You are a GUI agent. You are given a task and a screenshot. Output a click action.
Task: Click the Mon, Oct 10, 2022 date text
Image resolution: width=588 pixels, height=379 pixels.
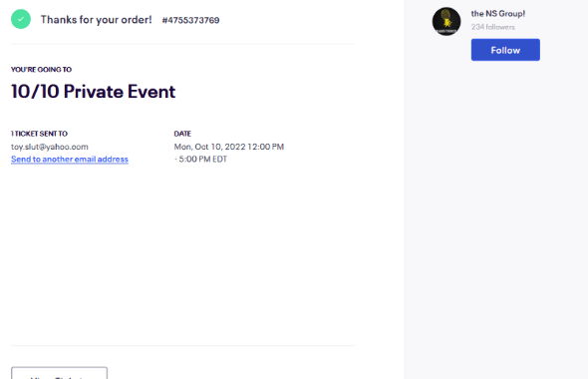coord(209,147)
